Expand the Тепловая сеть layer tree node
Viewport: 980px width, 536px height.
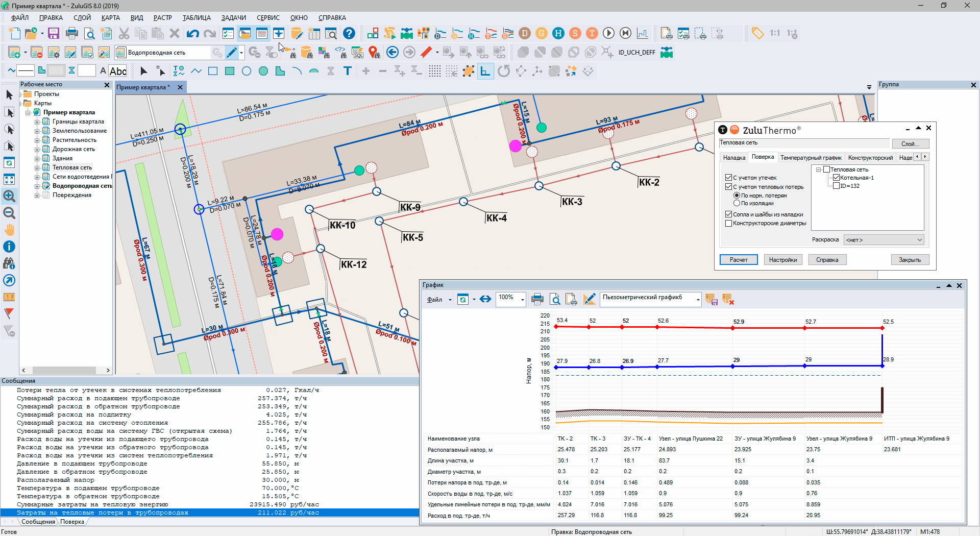point(37,167)
